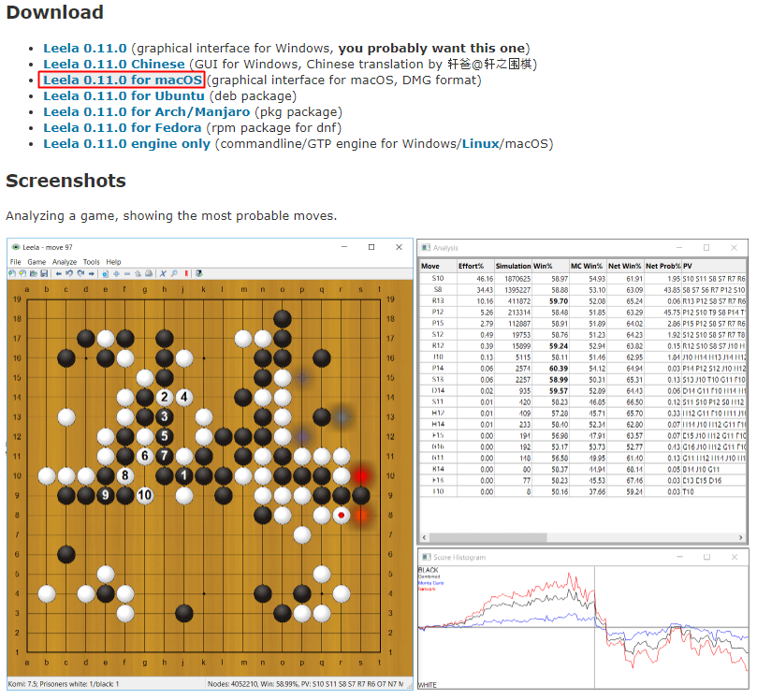Click the magnifying glass toolbar icon
The image size is (757, 700).
[x=174, y=273]
